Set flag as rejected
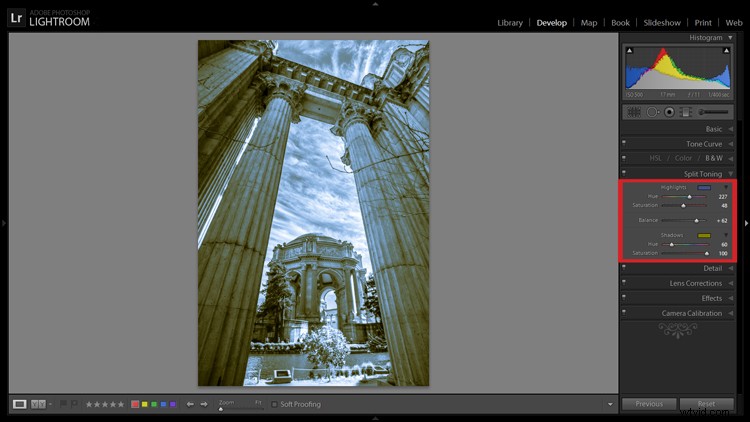This screenshot has width=750, height=422. (74, 404)
